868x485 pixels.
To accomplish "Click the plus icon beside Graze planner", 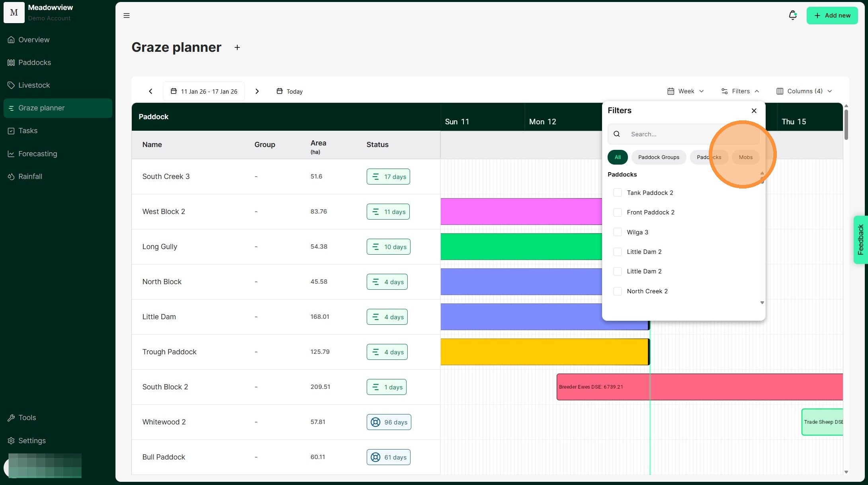I will (237, 47).
